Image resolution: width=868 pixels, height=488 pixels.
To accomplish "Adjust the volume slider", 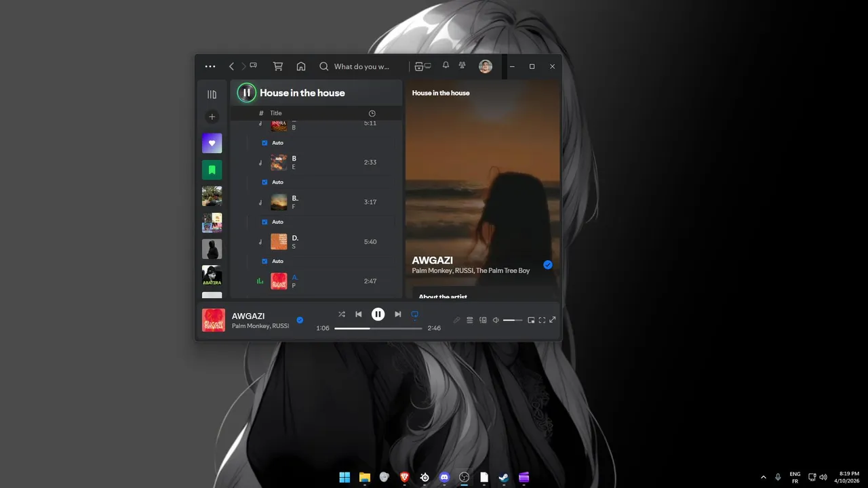I will point(513,320).
